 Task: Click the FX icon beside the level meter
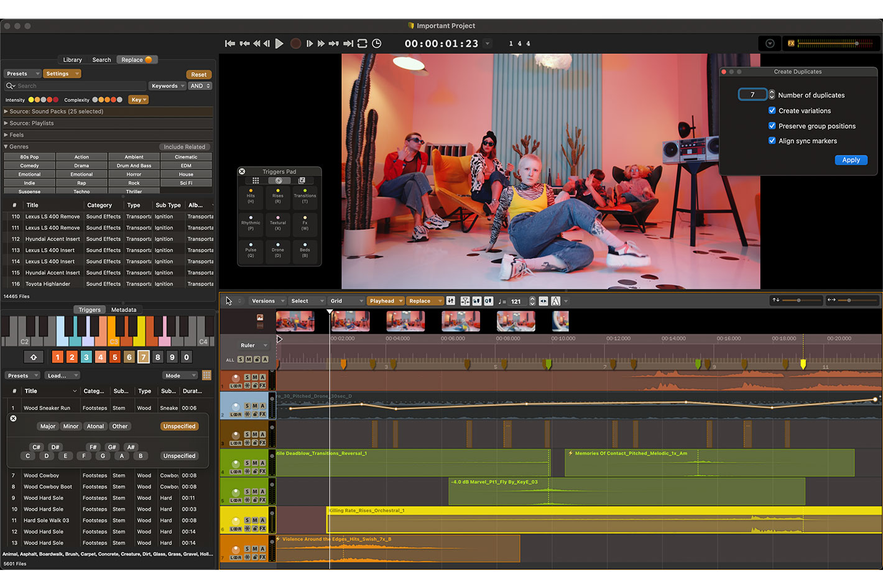point(791,44)
